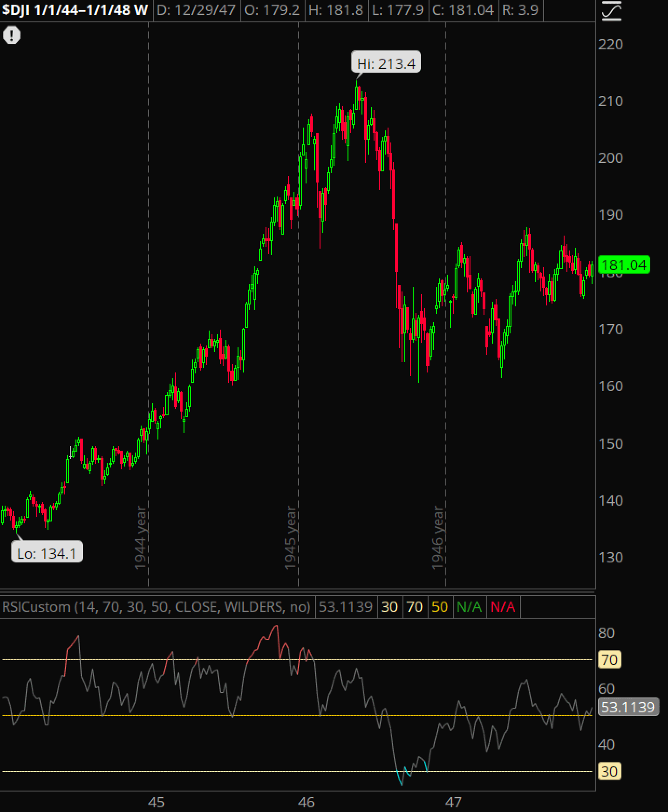668x812 pixels.
Task: Click the green N/A value in RSI header
Action: click(469, 607)
